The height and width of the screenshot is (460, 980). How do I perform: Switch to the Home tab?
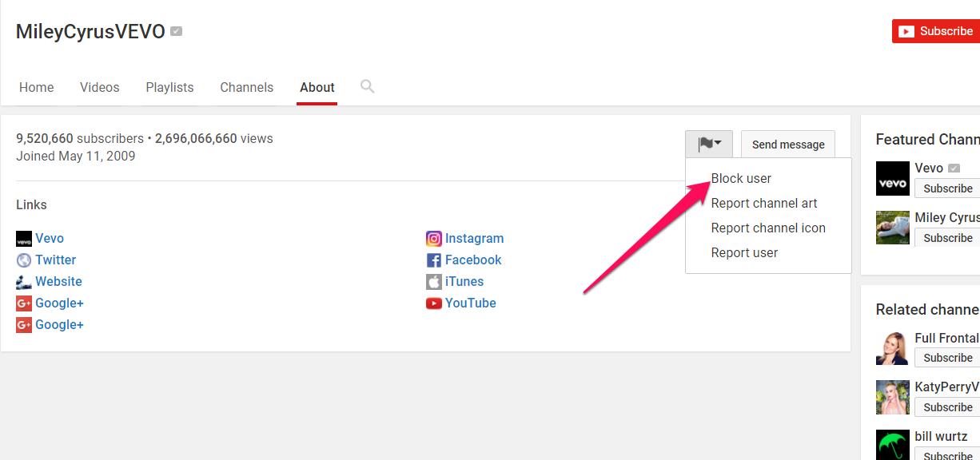[x=37, y=87]
